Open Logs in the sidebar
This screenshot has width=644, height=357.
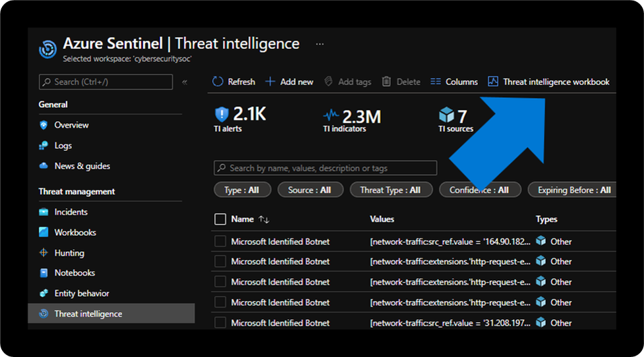click(x=63, y=146)
